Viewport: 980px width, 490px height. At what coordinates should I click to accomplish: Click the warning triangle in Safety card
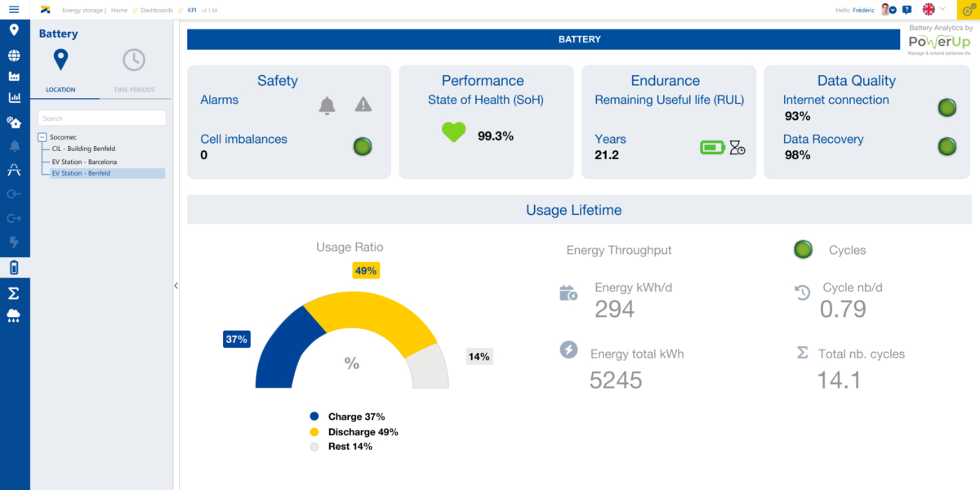[363, 105]
